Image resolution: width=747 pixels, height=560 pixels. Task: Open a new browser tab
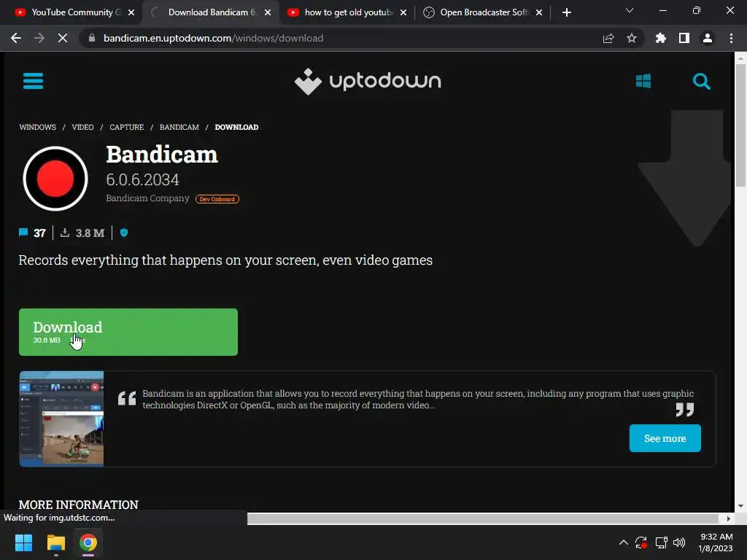click(566, 12)
